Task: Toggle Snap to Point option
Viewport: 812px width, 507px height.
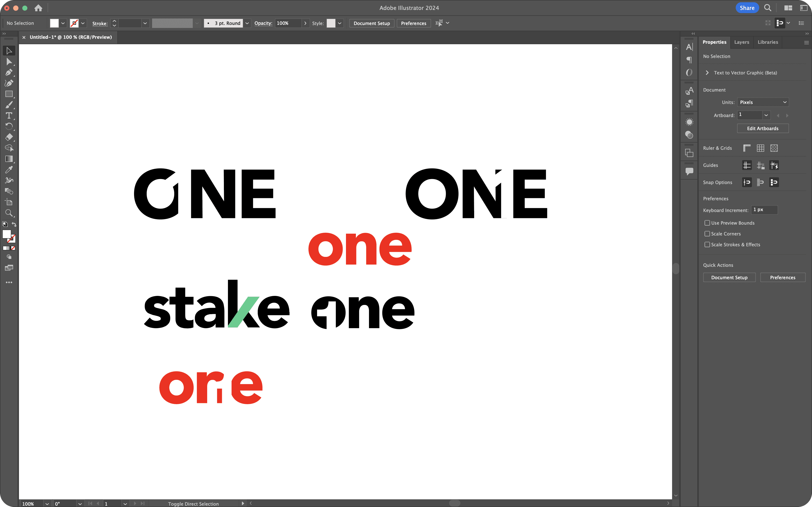Action: coord(747,182)
